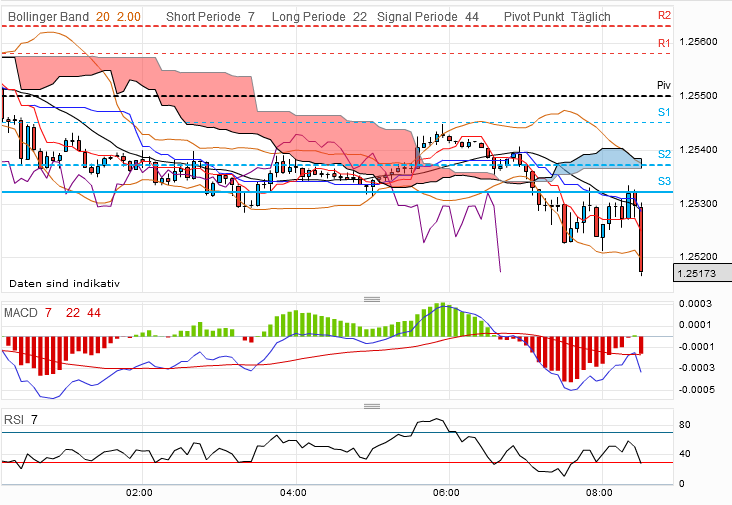Click the S3 support line label

pos(664,181)
